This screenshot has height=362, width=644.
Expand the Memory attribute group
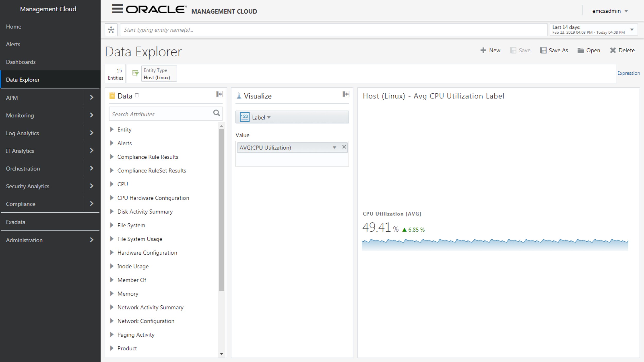click(x=112, y=293)
